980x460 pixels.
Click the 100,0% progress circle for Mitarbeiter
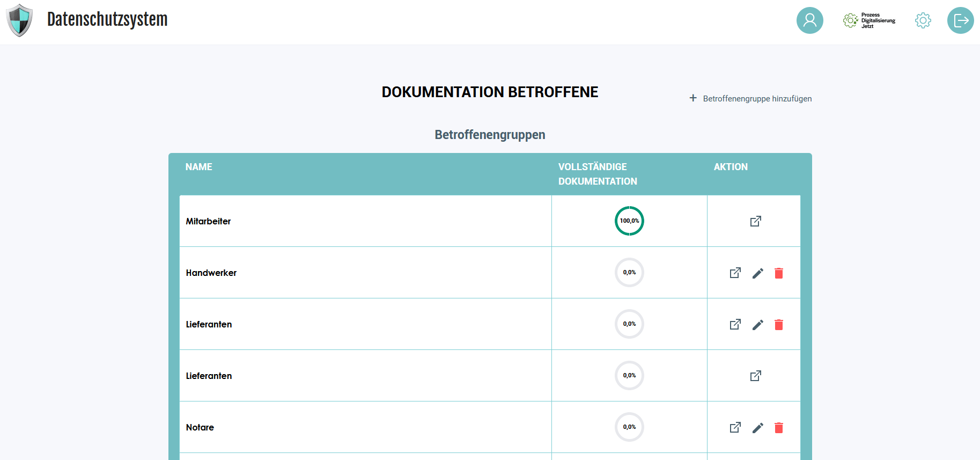click(629, 221)
